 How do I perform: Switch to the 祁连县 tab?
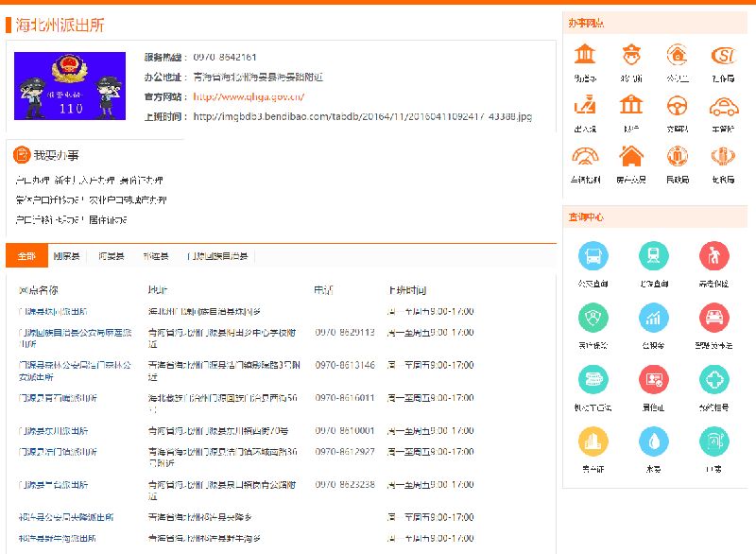point(155,256)
